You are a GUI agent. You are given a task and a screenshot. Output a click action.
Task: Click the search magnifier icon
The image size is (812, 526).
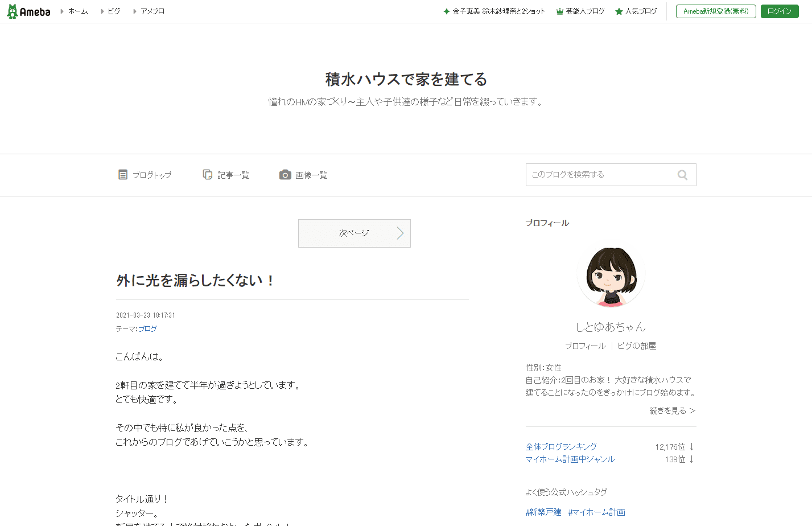(x=682, y=175)
